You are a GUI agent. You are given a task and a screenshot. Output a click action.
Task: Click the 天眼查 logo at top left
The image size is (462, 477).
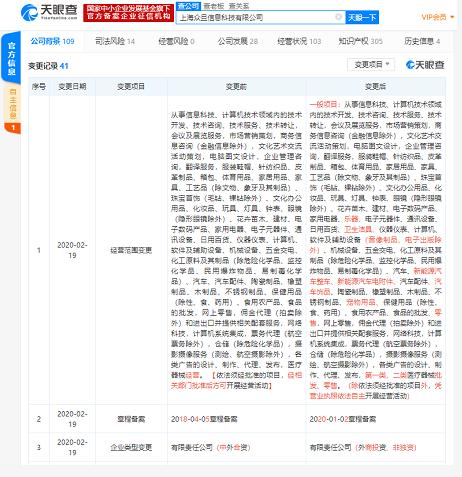[x=49, y=12]
